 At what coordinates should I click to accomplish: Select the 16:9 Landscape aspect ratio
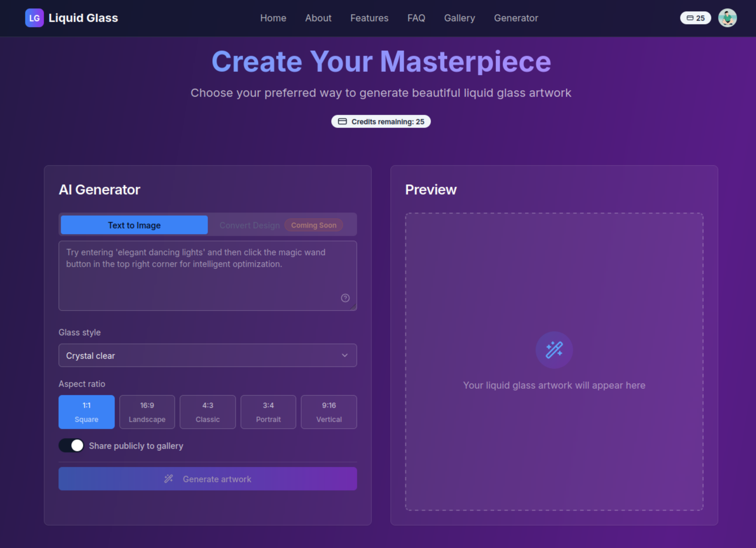click(x=147, y=412)
